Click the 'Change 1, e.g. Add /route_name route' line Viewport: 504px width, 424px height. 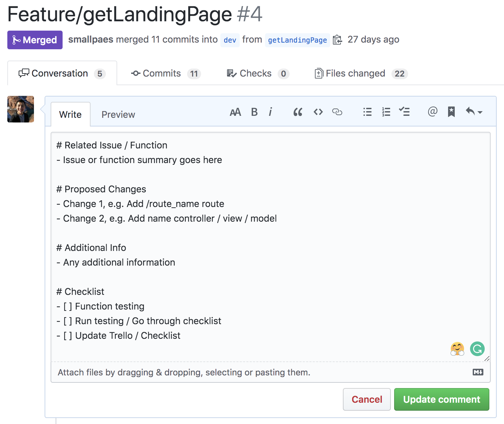(x=140, y=204)
